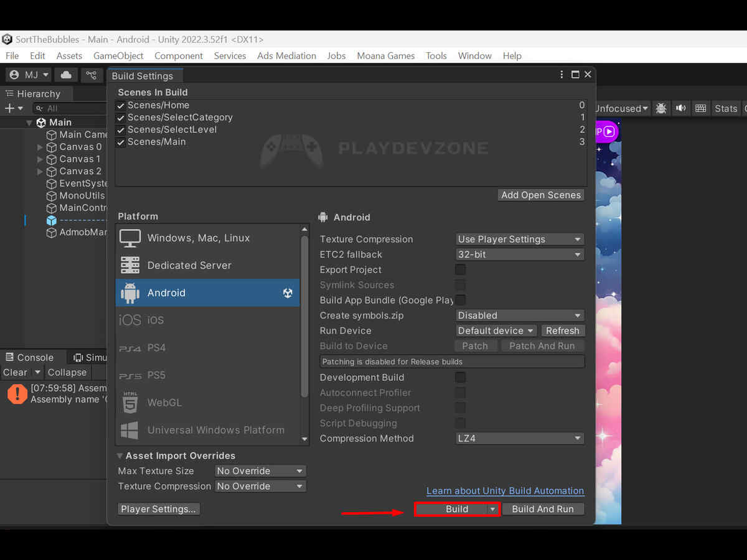Click the red error icon in Console
This screenshot has height=560, width=747.
(x=17, y=393)
